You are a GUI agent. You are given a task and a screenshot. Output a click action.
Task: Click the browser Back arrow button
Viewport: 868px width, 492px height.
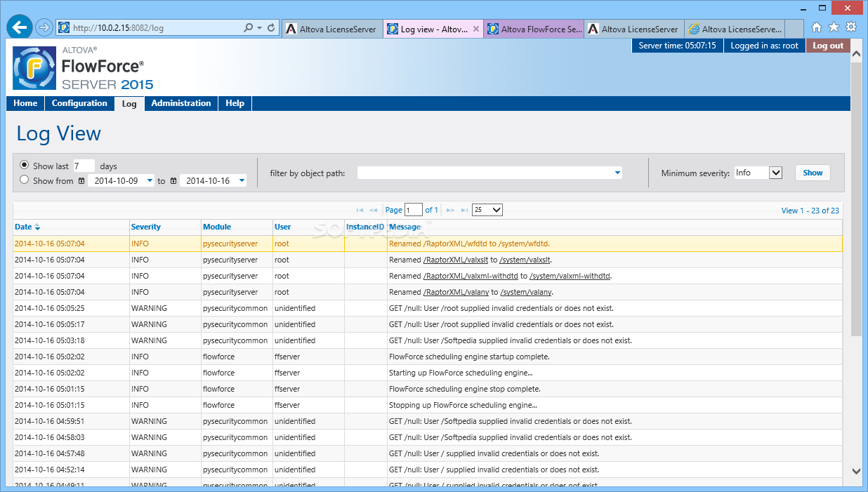20,27
